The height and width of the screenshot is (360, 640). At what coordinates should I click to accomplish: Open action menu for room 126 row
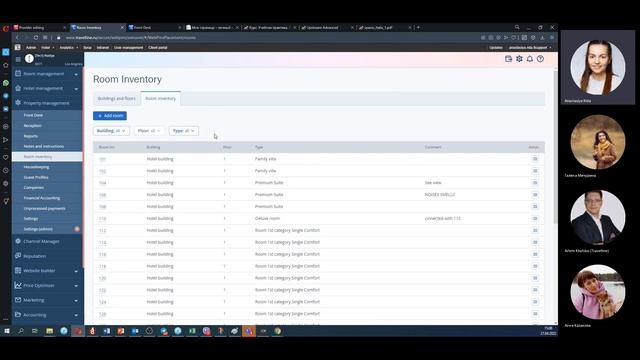(x=535, y=313)
